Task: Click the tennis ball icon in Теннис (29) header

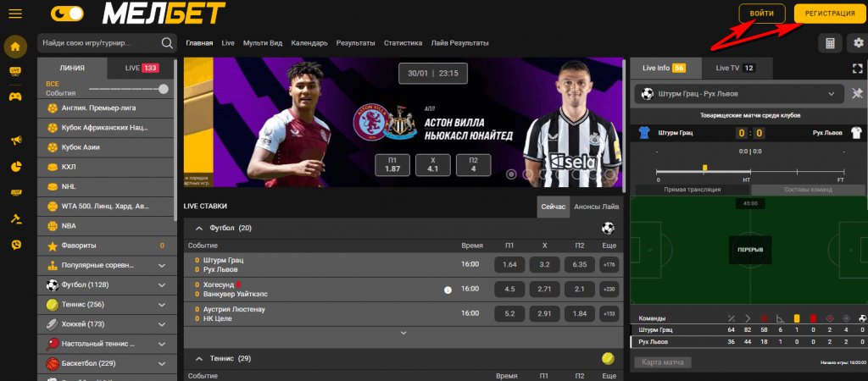Action: click(x=608, y=358)
